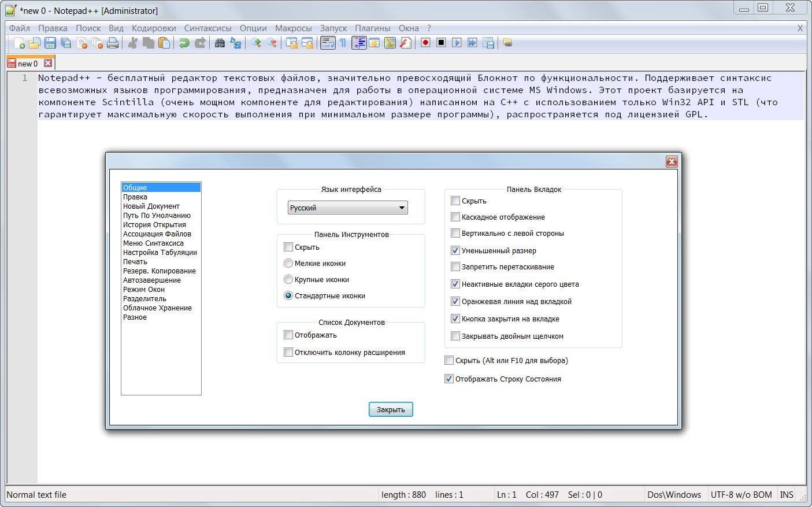Save the document with the floppy icon
The height and width of the screenshot is (507, 812).
point(50,43)
